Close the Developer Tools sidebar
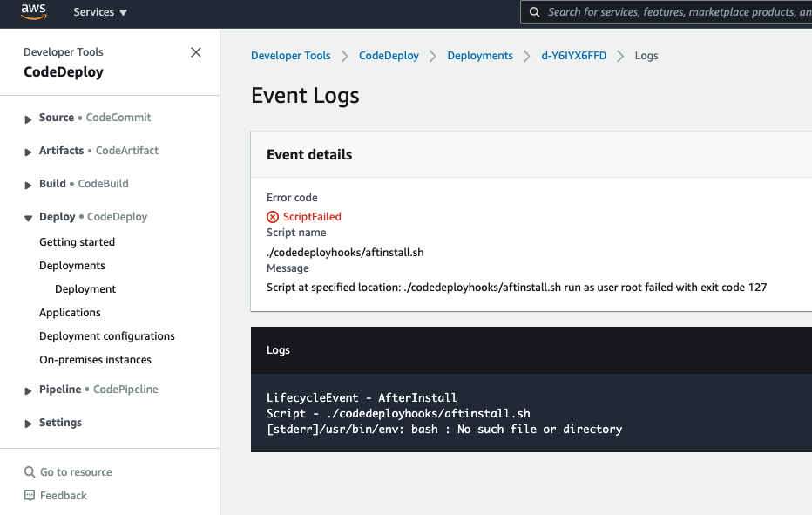 (x=196, y=52)
